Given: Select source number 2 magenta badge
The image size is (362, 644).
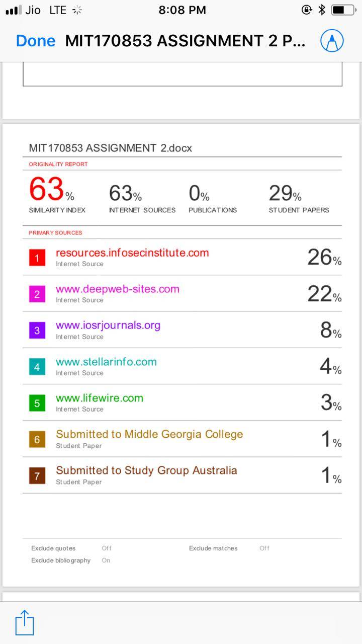Looking at the screenshot, I should (x=37, y=294).
